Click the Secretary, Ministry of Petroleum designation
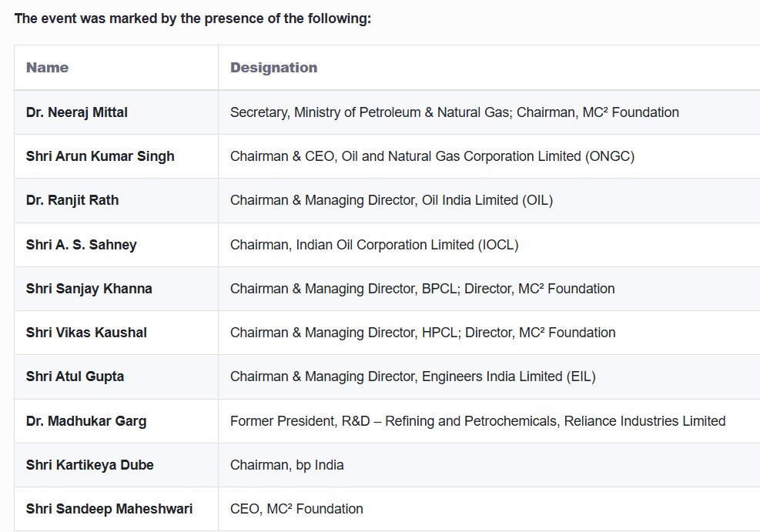Screen dimensions: 760x532 454,112
